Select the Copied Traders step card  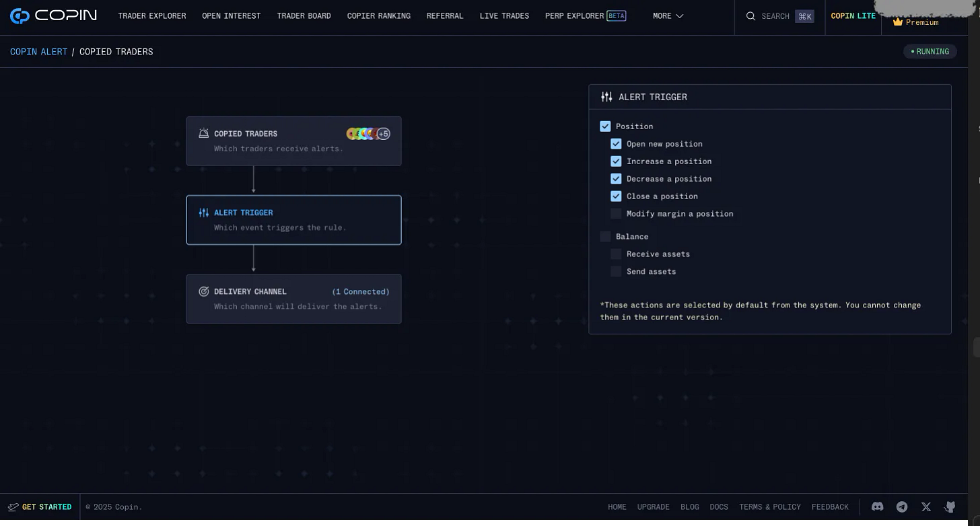click(294, 141)
